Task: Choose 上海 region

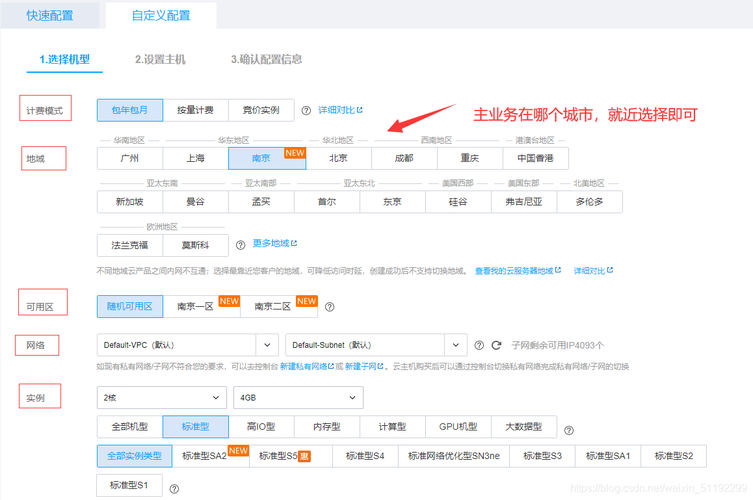Action: tap(195, 158)
